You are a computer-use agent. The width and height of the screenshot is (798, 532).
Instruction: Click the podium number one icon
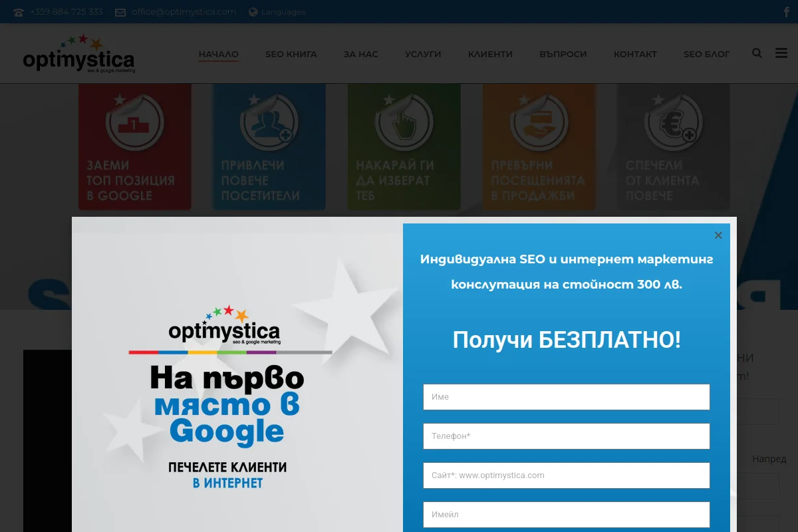[135, 123]
